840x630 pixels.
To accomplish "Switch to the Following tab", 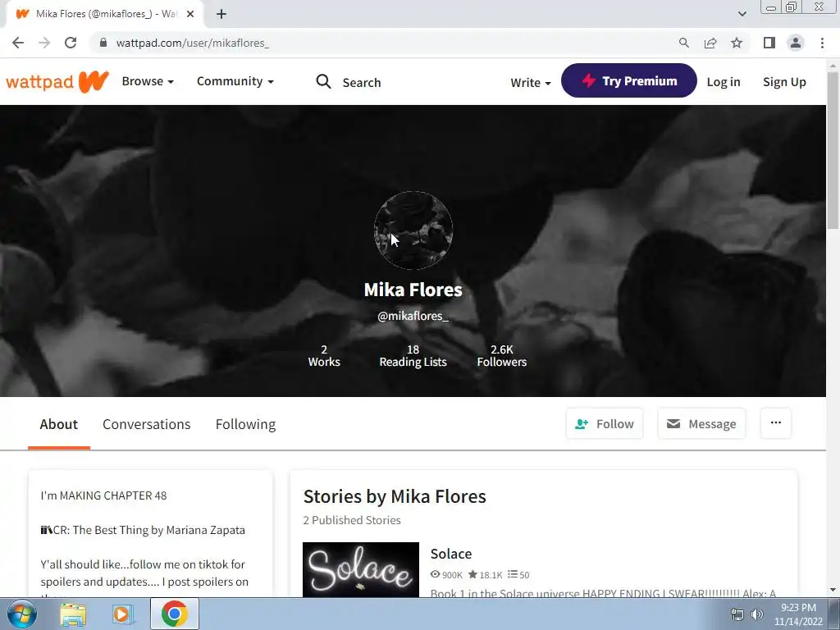I will tap(245, 424).
